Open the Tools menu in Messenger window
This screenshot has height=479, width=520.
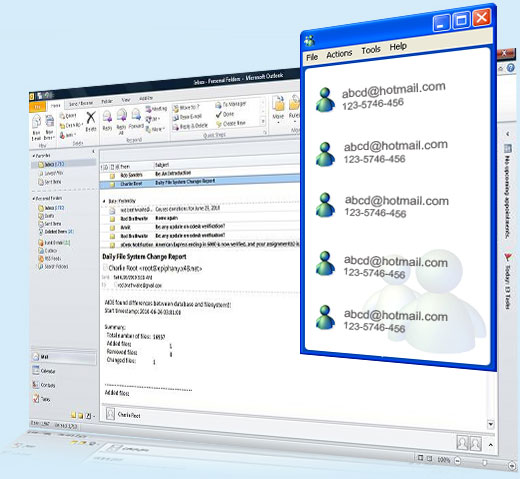371,50
